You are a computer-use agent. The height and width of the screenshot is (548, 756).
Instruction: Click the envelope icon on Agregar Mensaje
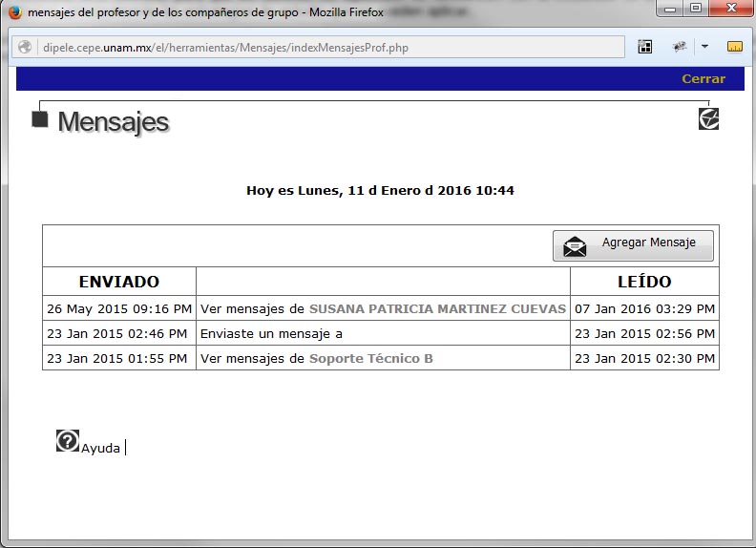(x=575, y=246)
